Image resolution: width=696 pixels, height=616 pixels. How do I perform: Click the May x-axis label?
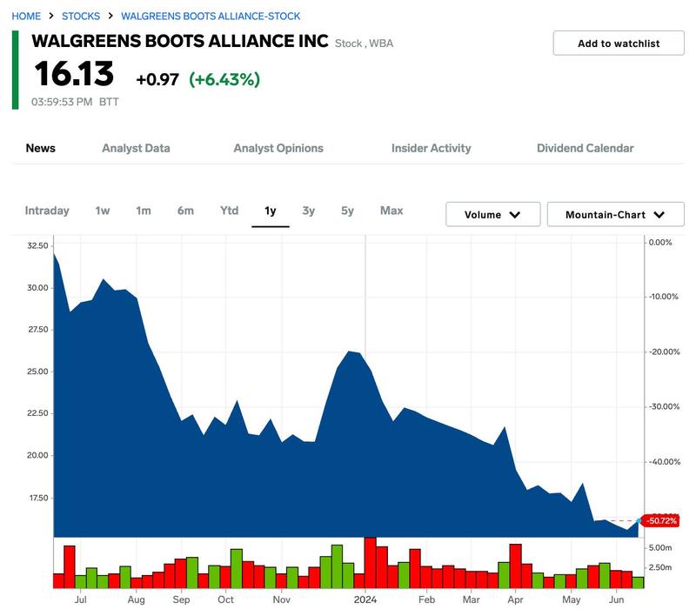click(572, 600)
